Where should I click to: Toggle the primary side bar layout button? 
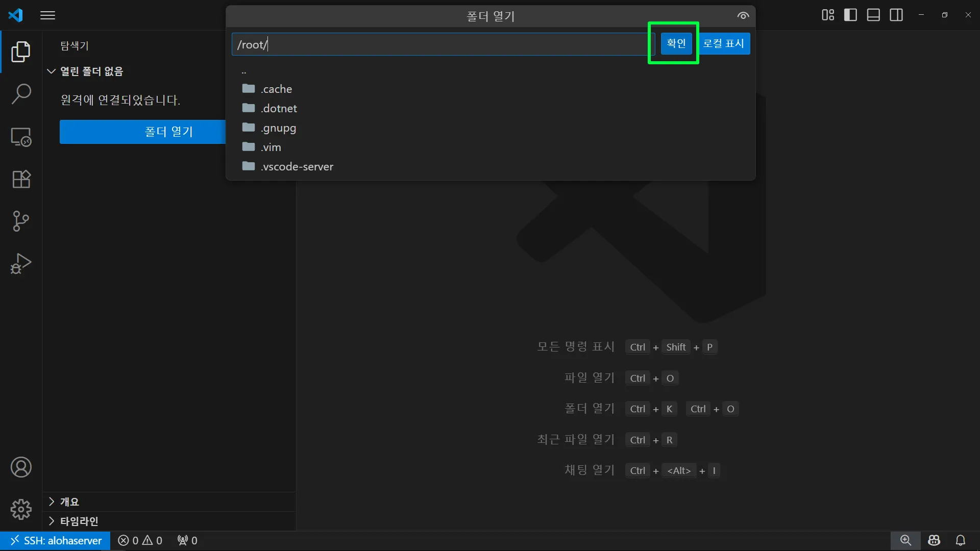(x=850, y=15)
